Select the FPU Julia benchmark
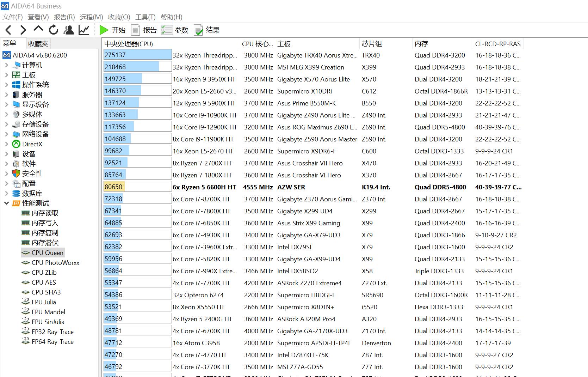 tap(44, 302)
